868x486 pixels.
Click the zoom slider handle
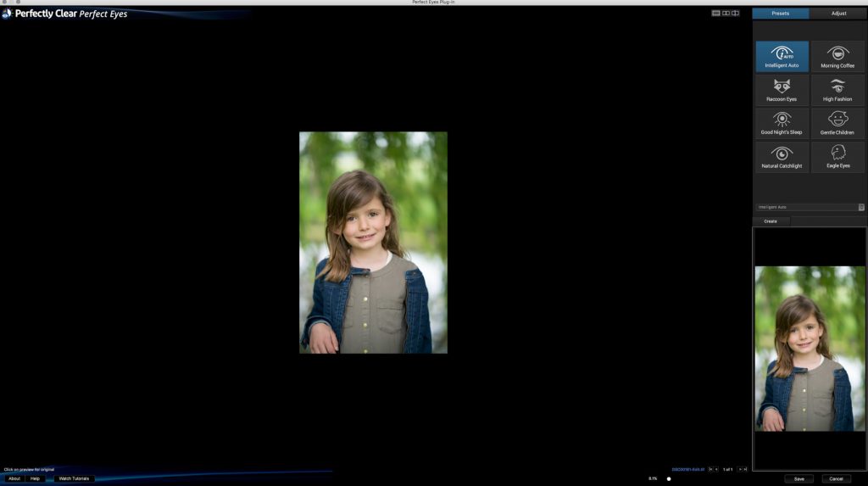[669, 479]
